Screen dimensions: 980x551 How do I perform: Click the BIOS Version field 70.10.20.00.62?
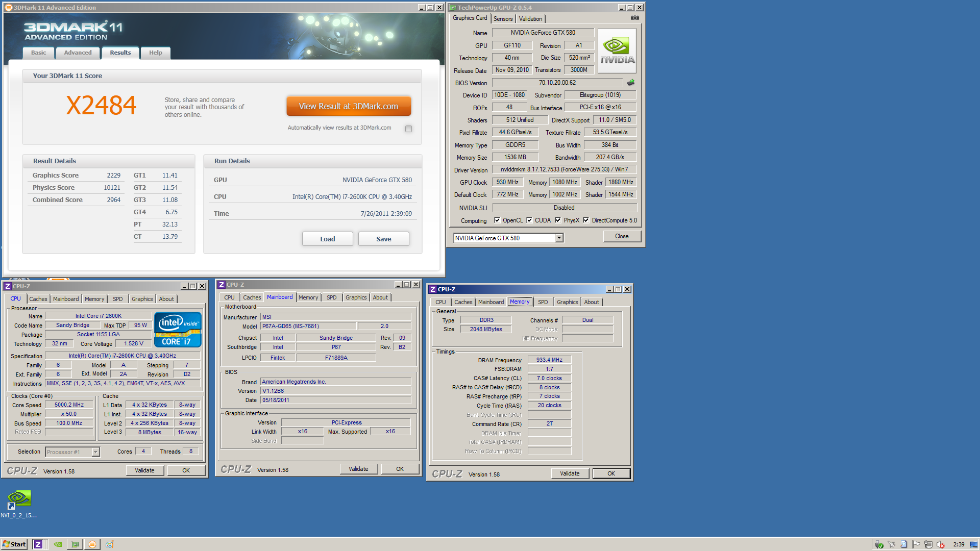click(x=557, y=83)
